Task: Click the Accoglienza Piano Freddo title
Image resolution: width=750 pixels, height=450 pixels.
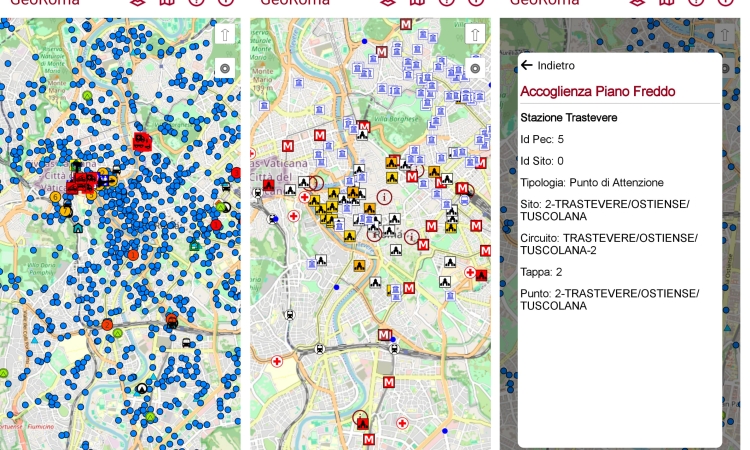Action: [598, 91]
